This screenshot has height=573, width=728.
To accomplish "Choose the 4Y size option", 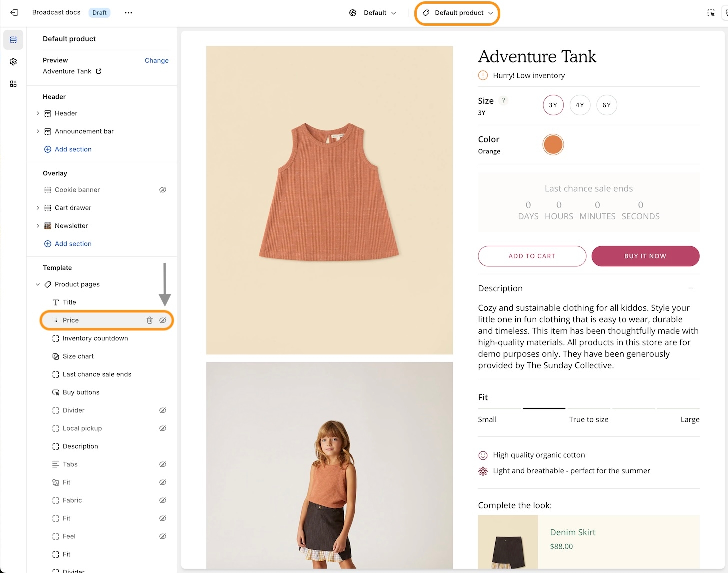I will [580, 105].
